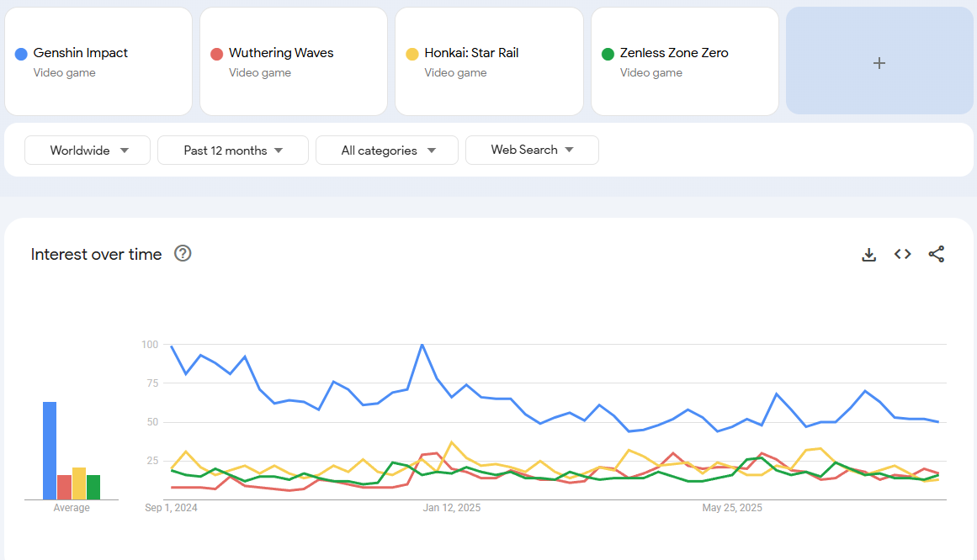
Task: Open the All categories dropdown
Action: coord(387,151)
